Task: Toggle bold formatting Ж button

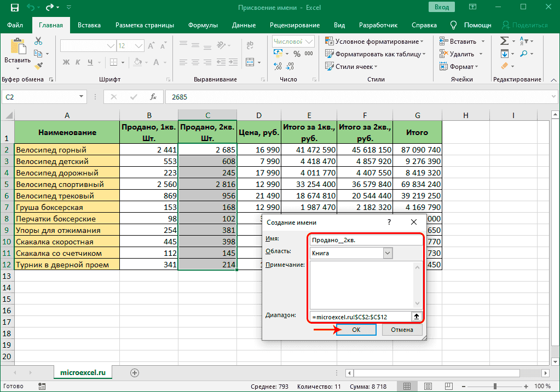Action: 65,61
